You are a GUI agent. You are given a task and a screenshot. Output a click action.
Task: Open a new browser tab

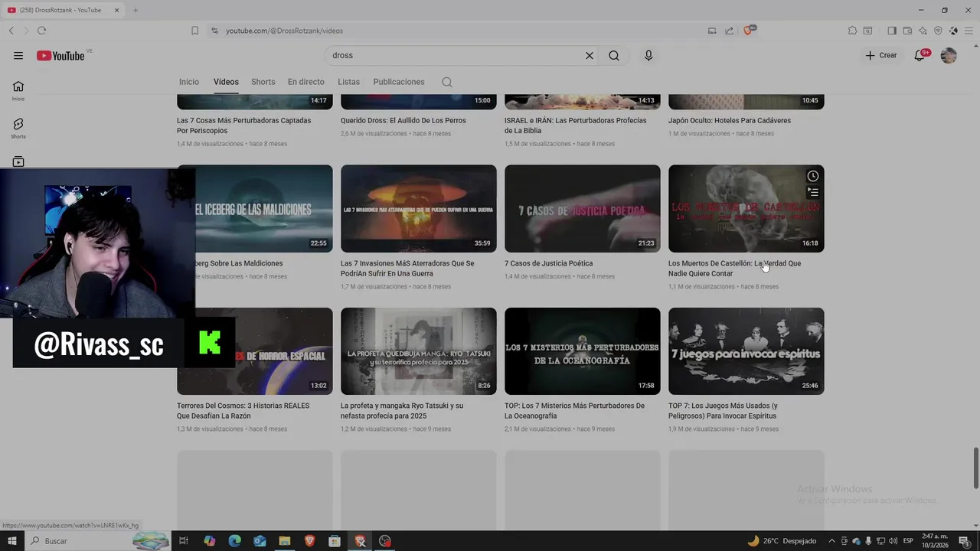tap(136, 10)
